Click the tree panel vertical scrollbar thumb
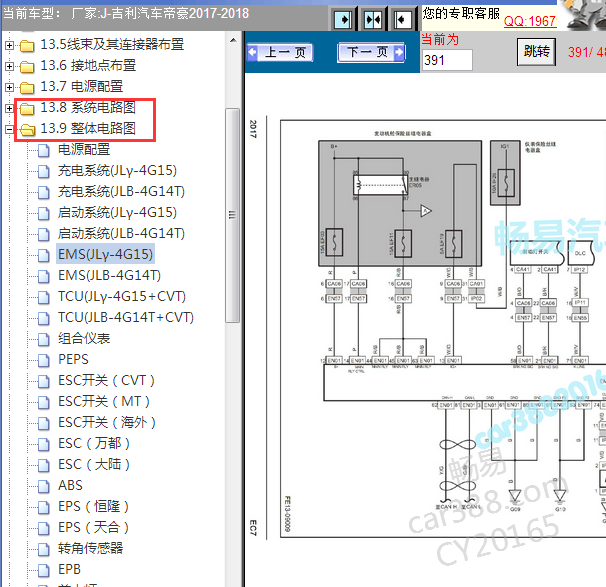This screenshot has width=606, height=587. point(232,215)
